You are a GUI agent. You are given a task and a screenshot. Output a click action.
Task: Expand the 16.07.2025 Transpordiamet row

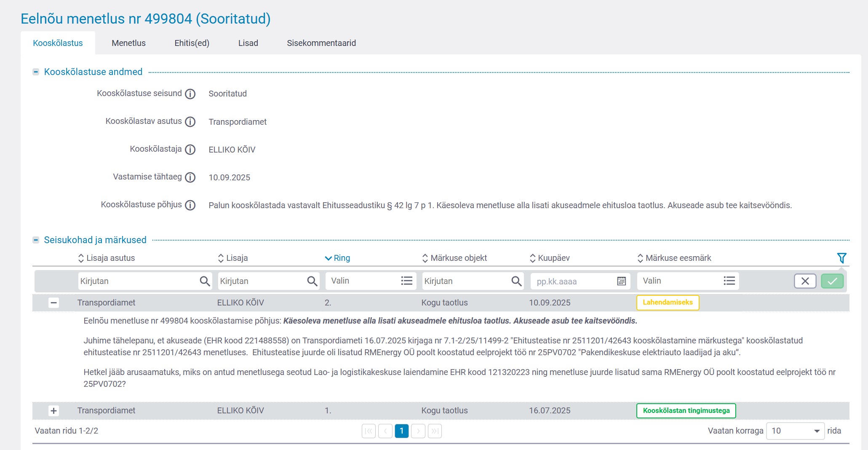pos(53,411)
